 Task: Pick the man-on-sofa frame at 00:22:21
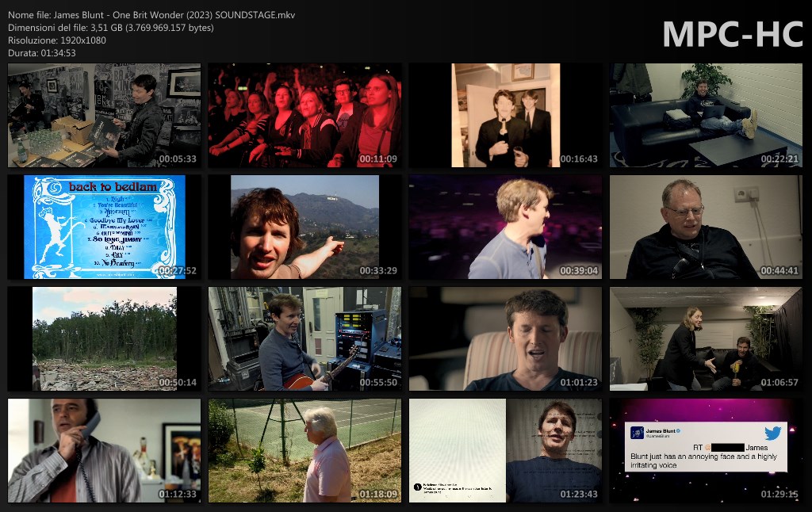[706, 116]
